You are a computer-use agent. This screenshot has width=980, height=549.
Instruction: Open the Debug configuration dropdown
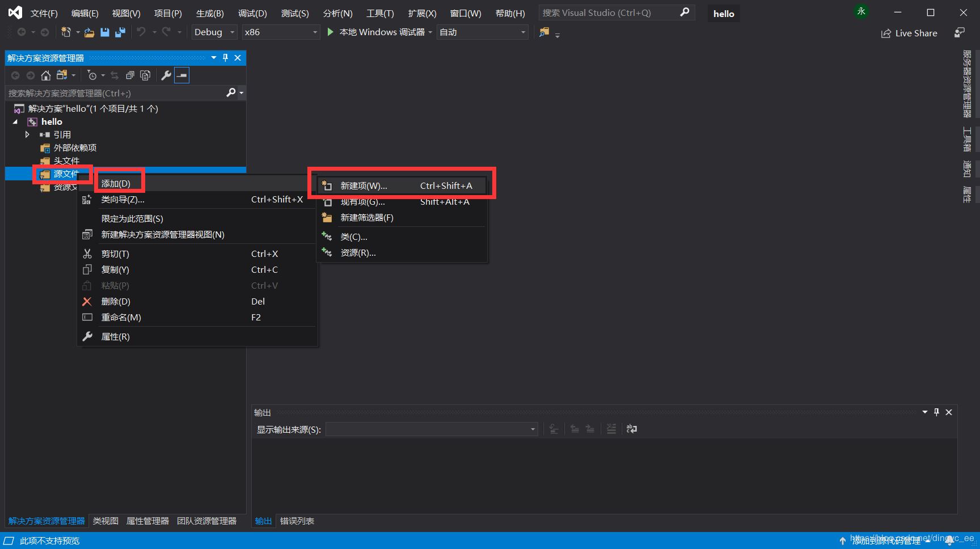[x=214, y=32]
